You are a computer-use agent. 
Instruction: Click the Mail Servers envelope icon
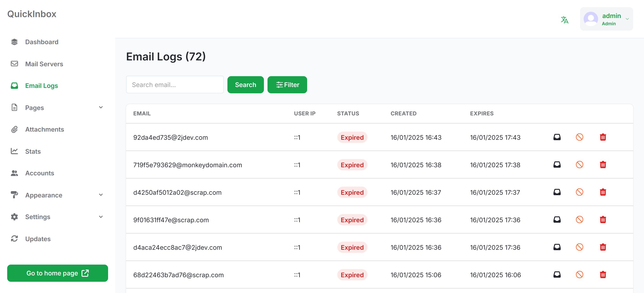[x=14, y=64]
